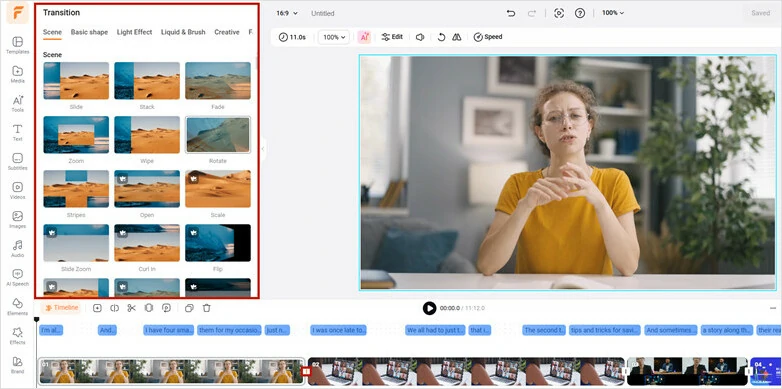Duplicate the selected clip
782x389 pixels.
click(x=189, y=308)
